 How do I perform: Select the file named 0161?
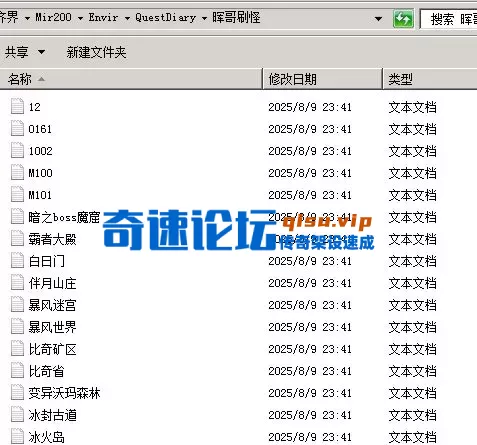(x=40, y=129)
